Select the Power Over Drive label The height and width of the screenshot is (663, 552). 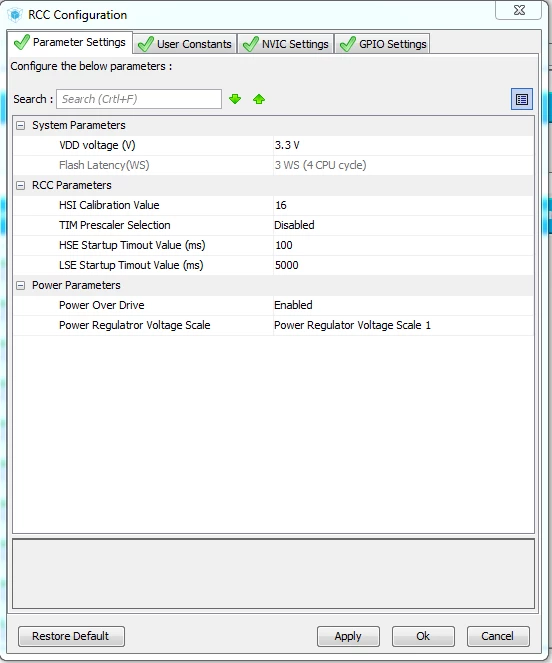(x=102, y=305)
